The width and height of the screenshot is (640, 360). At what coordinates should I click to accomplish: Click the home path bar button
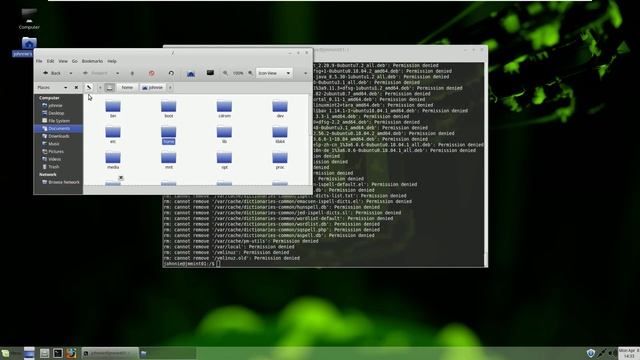pos(127,87)
